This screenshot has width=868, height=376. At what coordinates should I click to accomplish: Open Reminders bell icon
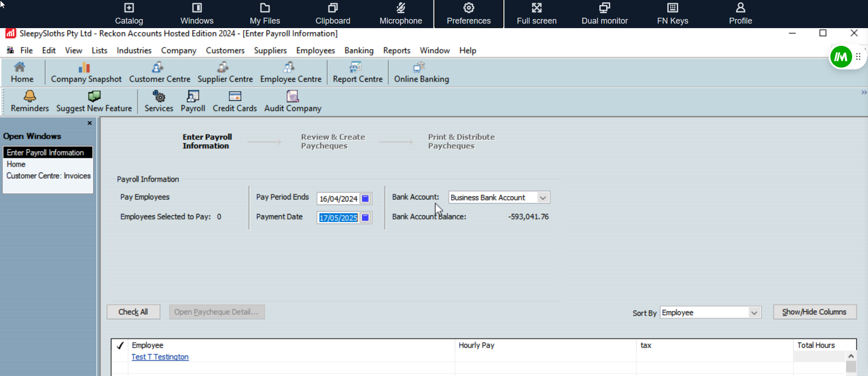pos(30,102)
